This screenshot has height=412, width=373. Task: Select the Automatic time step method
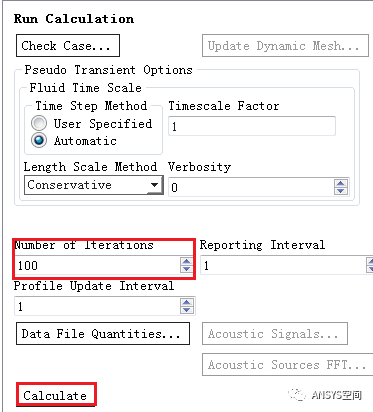click(39, 140)
